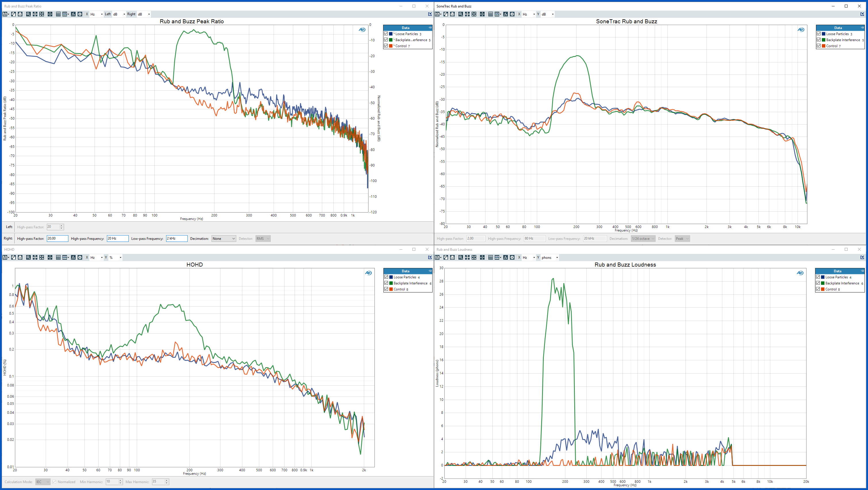This screenshot has height=490, width=868.
Task: Click the print icon in the SoneTrac toolbar
Action: click(452, 14)
